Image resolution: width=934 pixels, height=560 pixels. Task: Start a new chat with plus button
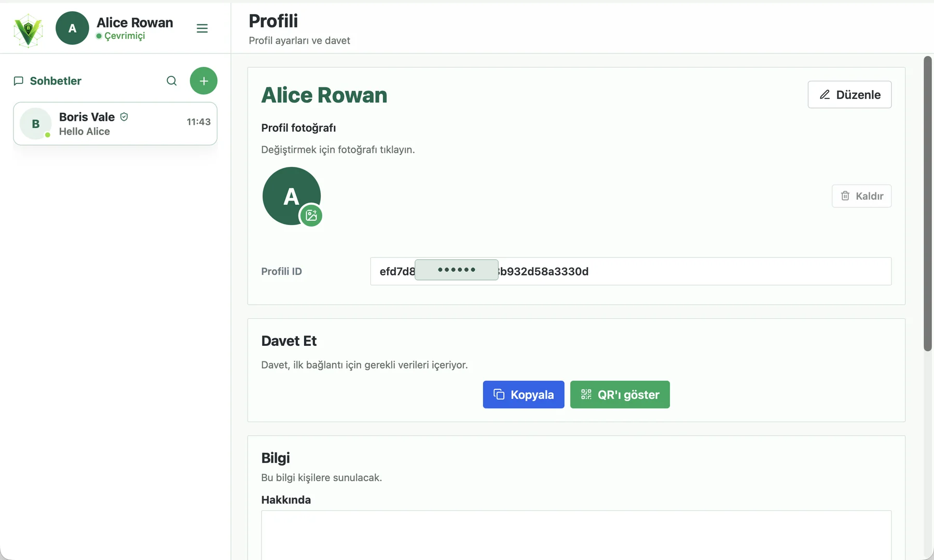tap(203, 81)
